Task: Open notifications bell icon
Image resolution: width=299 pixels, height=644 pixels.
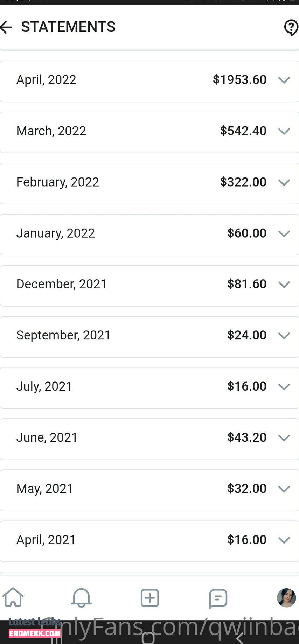Action: 81,597
